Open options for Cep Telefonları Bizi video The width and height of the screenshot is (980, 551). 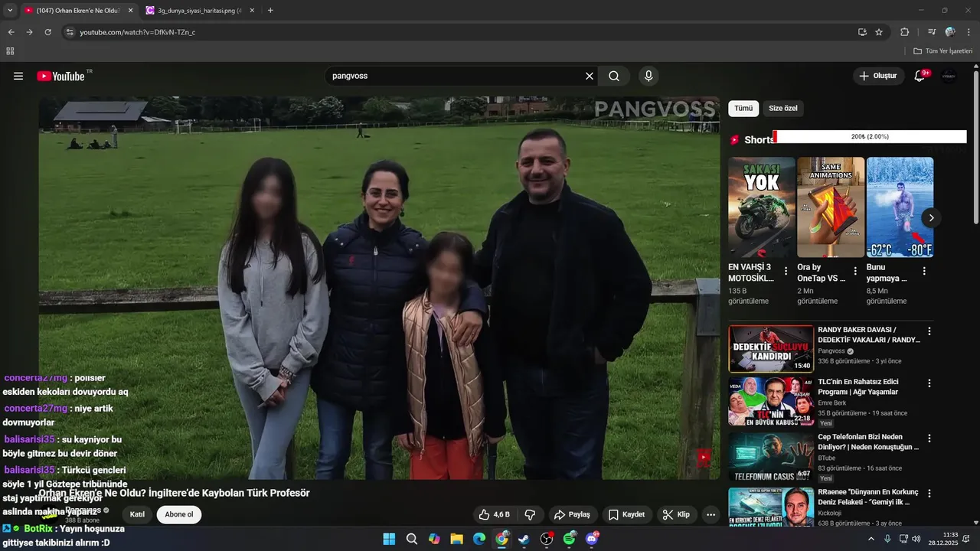click(929, 439)
